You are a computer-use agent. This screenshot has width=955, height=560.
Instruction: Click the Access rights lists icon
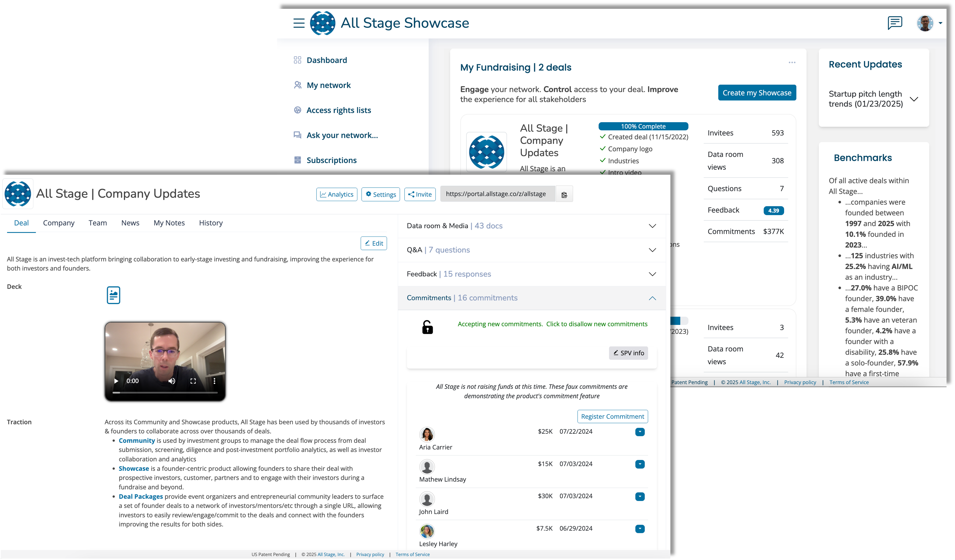[297, 110]
